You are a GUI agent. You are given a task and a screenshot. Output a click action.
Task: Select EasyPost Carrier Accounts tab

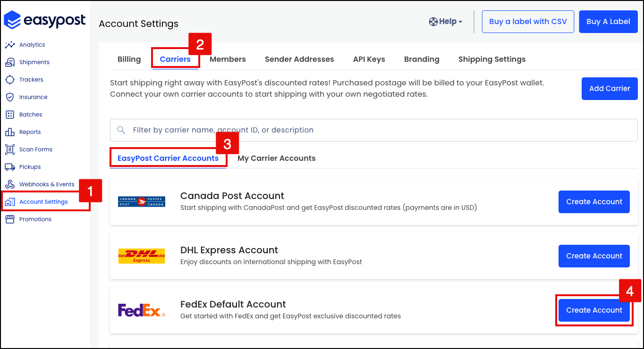click(168, 158)
